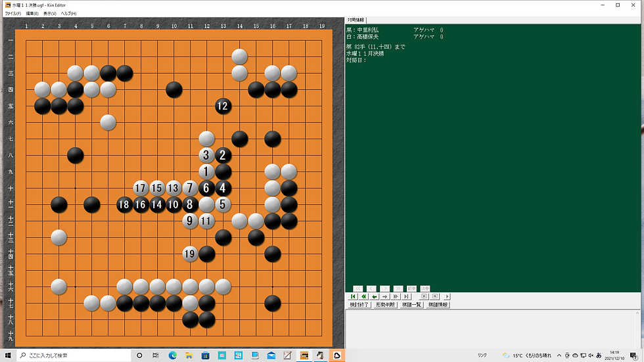This screenshot has width=644, height=362.
Task: Open the blue news-tile app in taskbar
Action: coord(238,355)
